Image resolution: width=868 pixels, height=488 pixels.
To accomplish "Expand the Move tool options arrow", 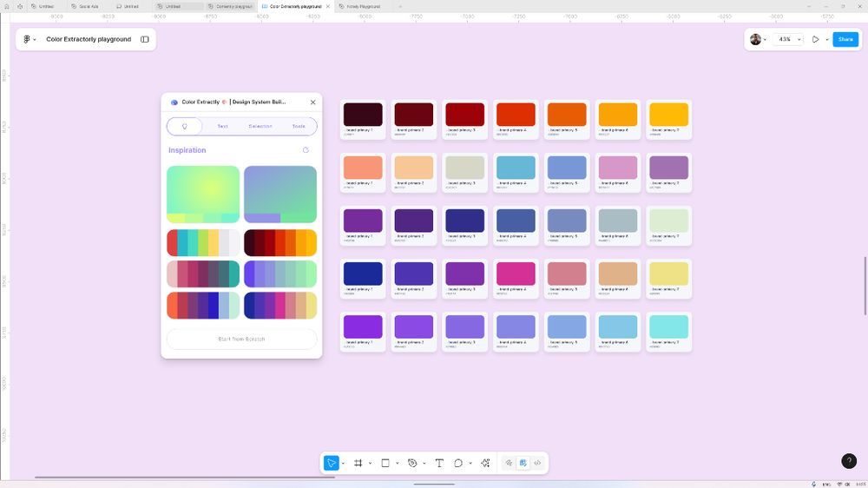I will coord(343,463).
